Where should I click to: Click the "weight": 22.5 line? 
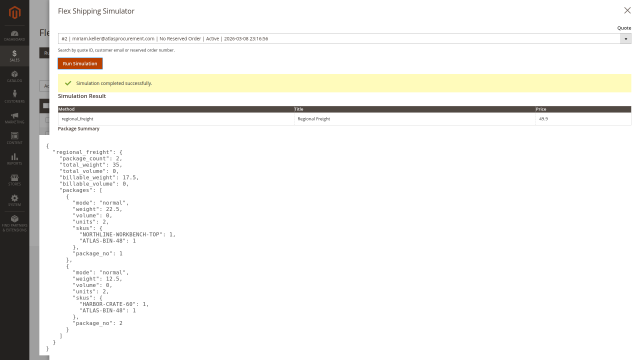[97, 209]
